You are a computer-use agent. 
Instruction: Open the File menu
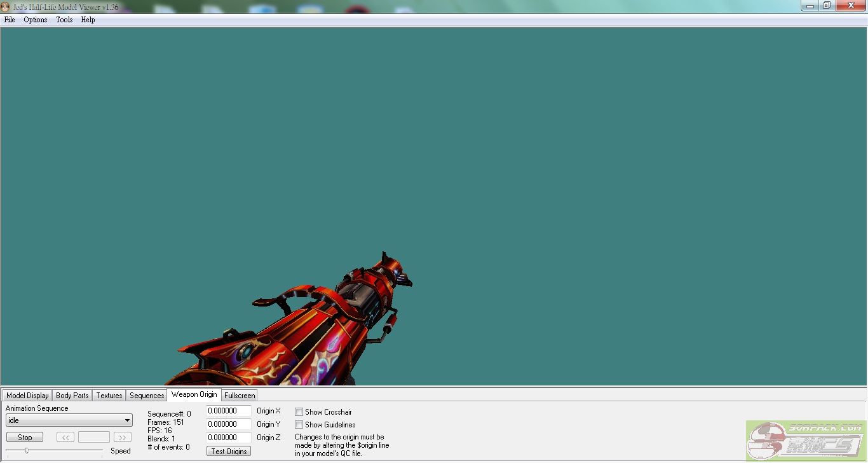pos(10,20)
